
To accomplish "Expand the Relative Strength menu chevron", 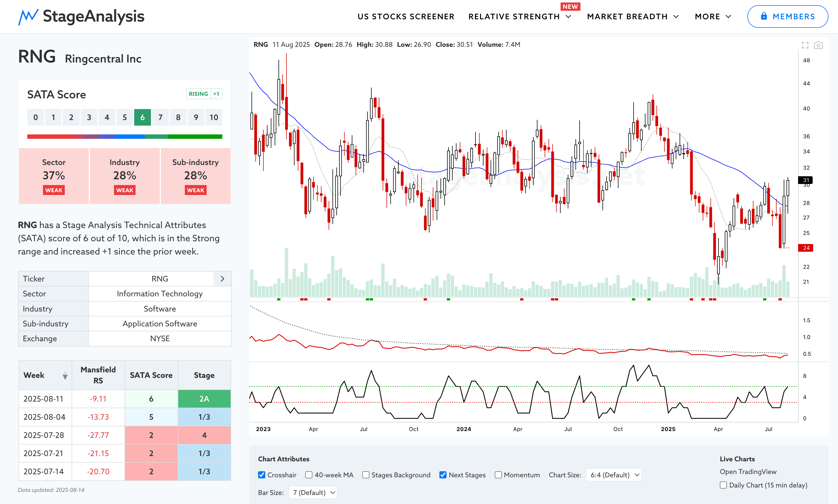I will [x=568, y=17].
